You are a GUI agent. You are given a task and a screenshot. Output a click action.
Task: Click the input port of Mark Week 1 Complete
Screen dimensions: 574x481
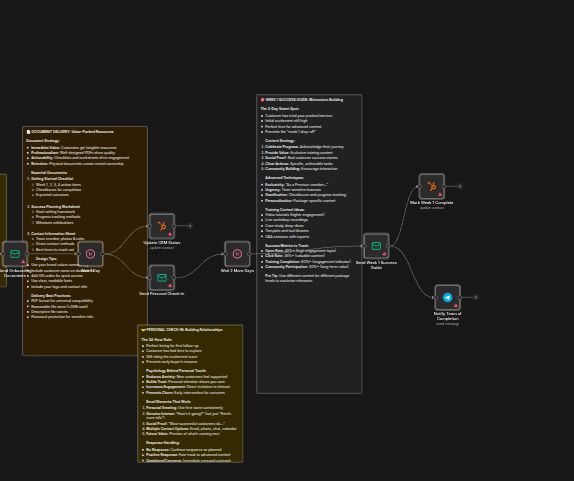pos(420,186)
